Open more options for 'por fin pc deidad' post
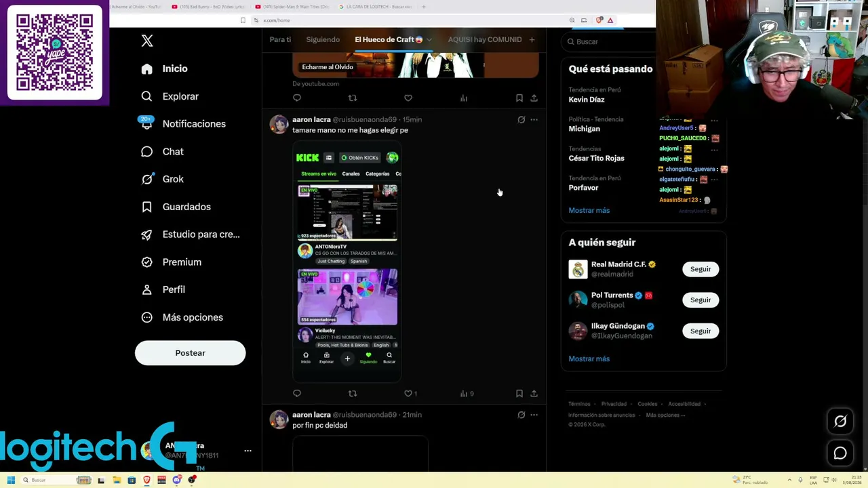Image resolution: width=868 pixels, height=488 pixels. tap(534, 415)
